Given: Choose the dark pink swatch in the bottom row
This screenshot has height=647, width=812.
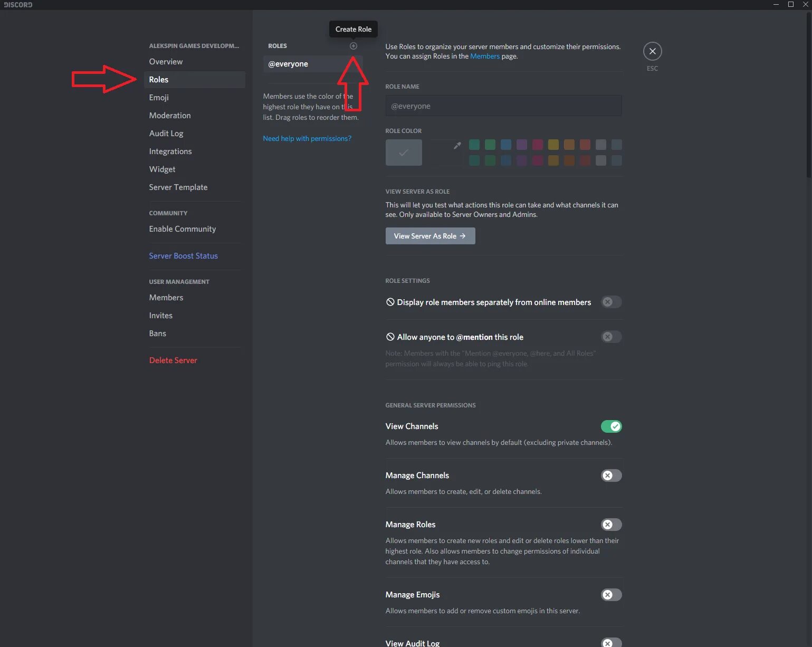Looking at the screenshot, I should coord(538,160).
